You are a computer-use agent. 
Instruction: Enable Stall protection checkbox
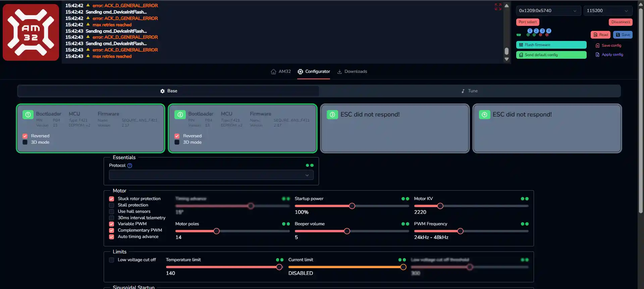pos(112,205)
